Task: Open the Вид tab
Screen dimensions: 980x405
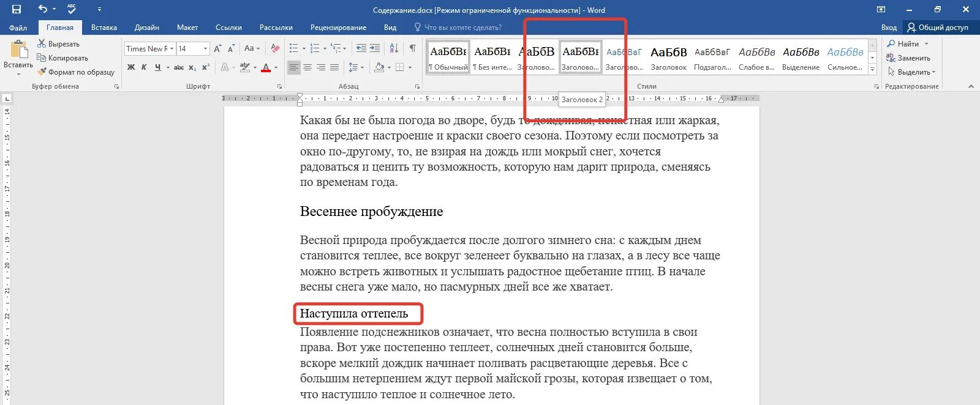Action: 390,28
